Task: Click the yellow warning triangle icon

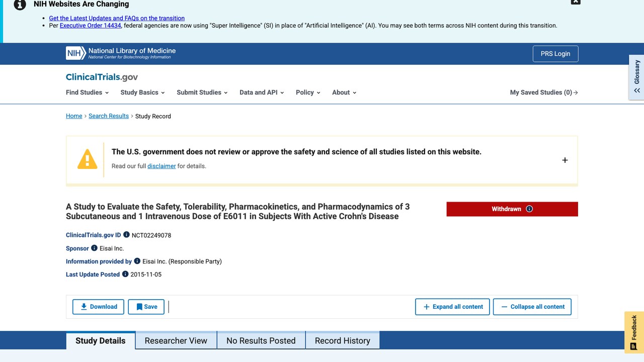Action: click(87, 159)
